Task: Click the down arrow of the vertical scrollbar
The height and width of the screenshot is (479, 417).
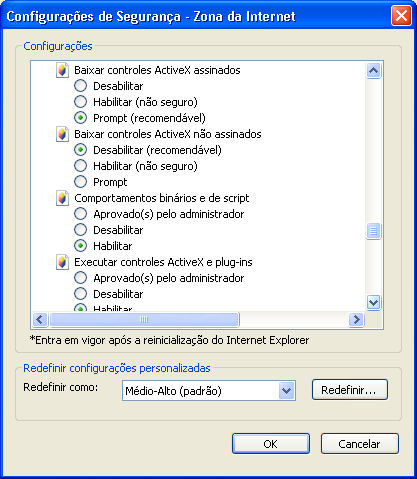Action: click(x=373, y=303)
